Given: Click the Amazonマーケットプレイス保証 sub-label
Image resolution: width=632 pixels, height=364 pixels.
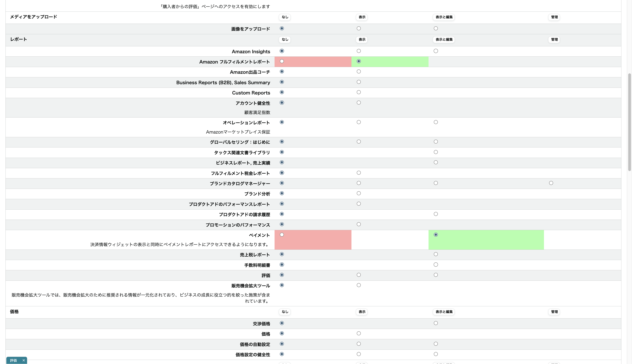Looking at the screenshot, I should [238, 132].
